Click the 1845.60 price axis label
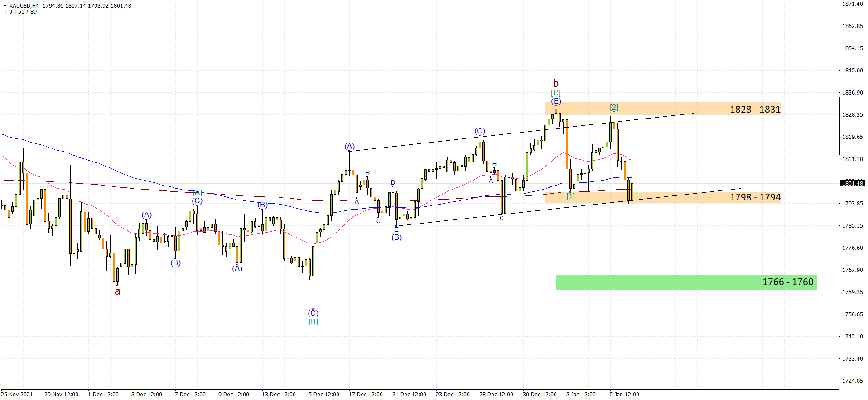 pyautogui.click(x=852, y=71)
